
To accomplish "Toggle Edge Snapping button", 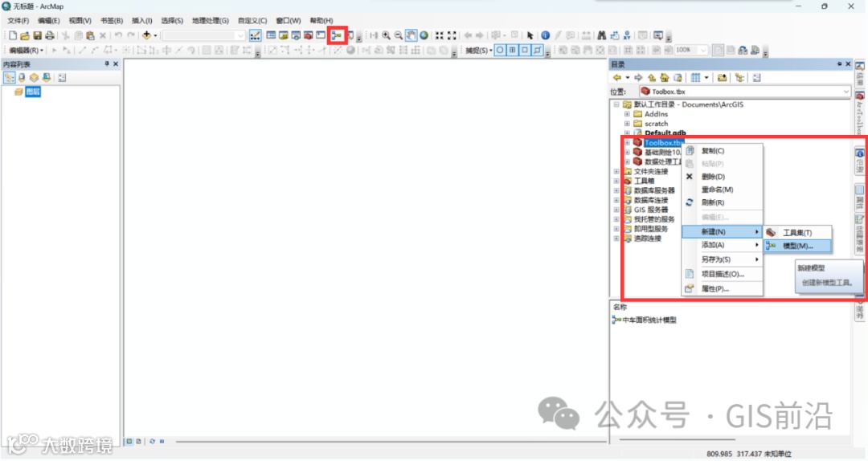I will [538, 51].
